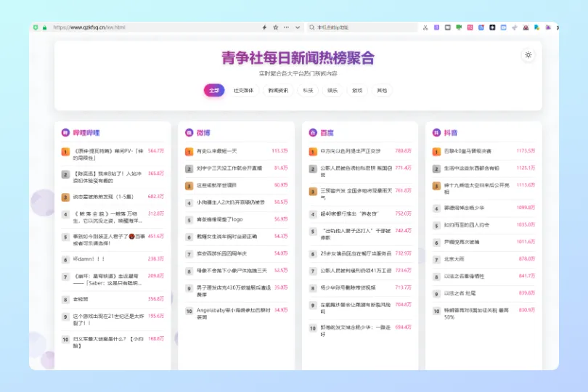Click the 哔哩哔哩 section round icon

point(65,132)
